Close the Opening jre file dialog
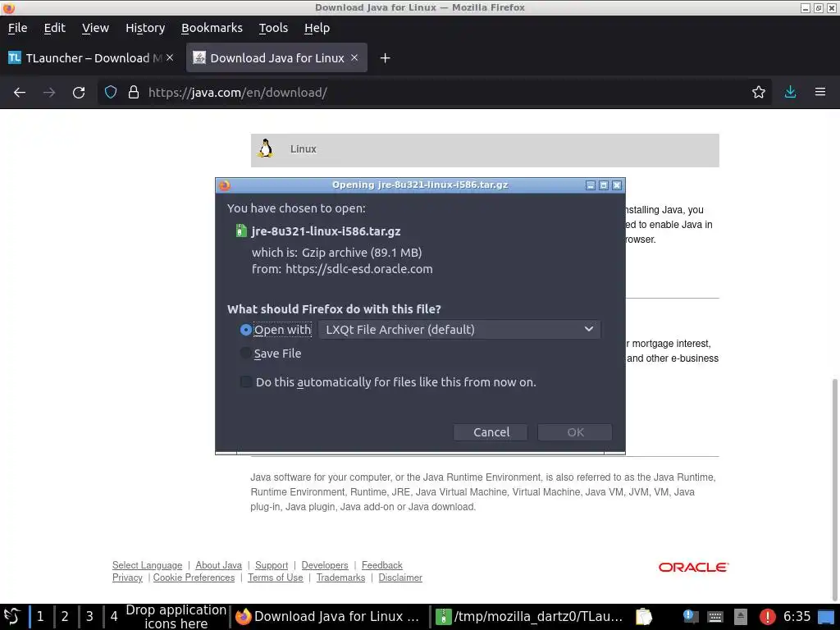 click(617, 185)
